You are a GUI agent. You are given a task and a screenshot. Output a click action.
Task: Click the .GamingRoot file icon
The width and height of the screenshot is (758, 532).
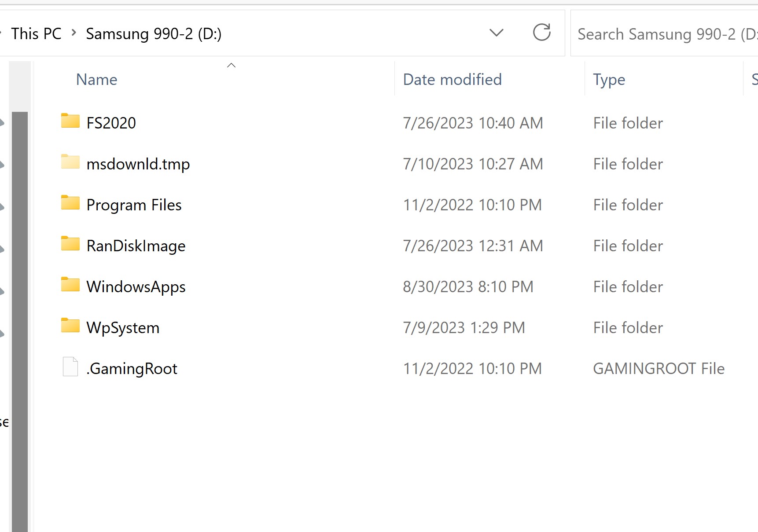(x=70, y=367)
